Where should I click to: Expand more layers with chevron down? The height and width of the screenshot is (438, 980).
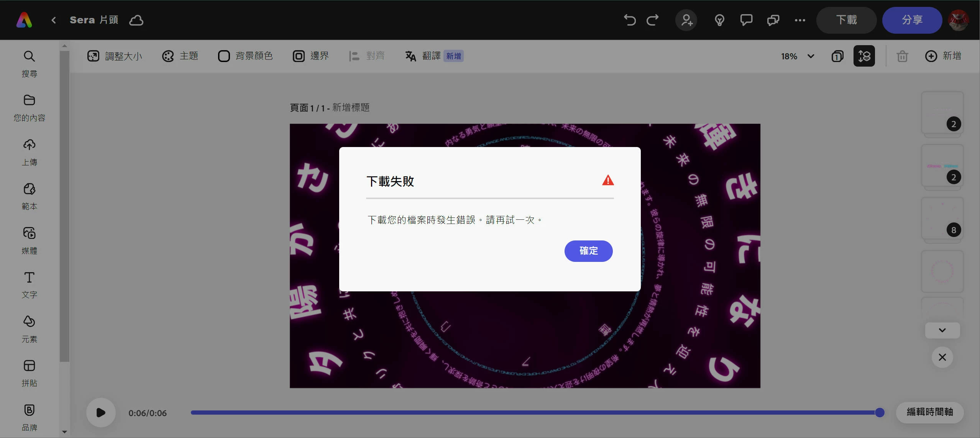[x=942, y=330]
